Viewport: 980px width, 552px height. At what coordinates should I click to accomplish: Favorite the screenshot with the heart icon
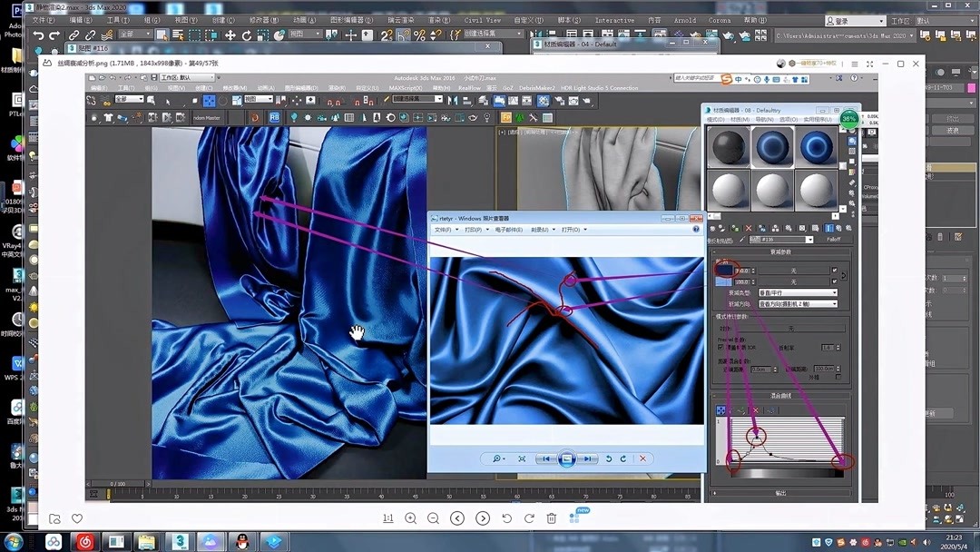click(77, 518)
